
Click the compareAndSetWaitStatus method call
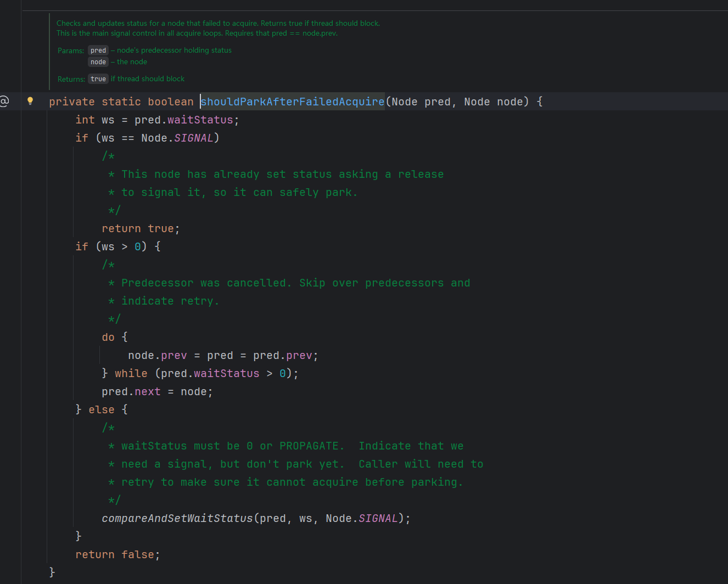click(177, 518)
